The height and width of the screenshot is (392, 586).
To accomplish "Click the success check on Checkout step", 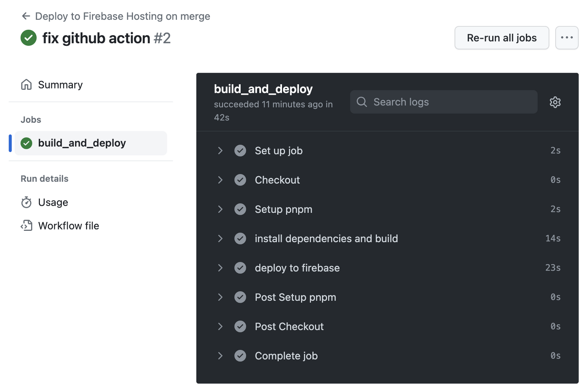I will click(240, 180).
